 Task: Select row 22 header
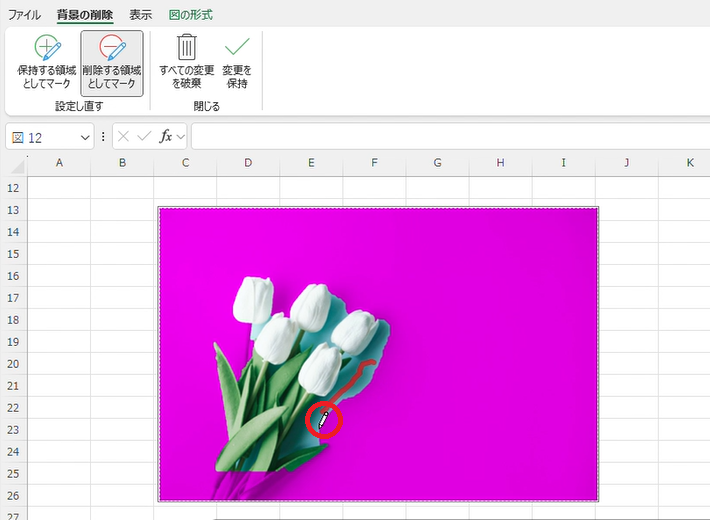14,408
